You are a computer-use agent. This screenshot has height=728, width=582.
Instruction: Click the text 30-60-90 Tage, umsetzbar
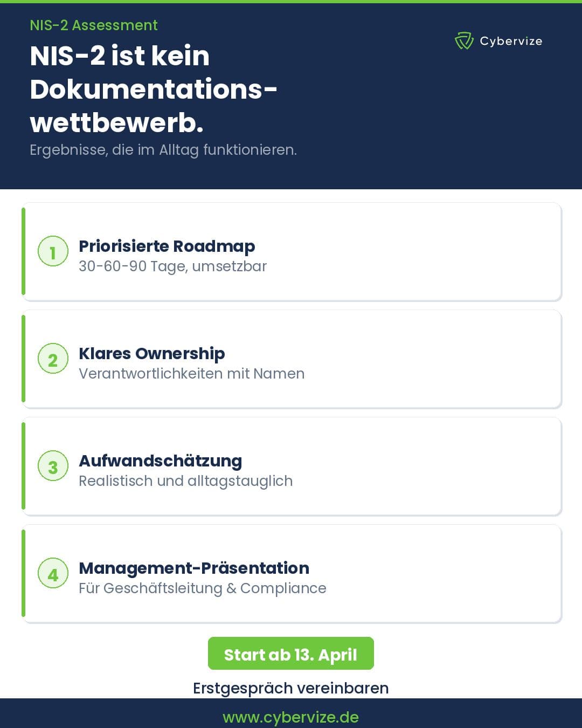coord(172,266)
